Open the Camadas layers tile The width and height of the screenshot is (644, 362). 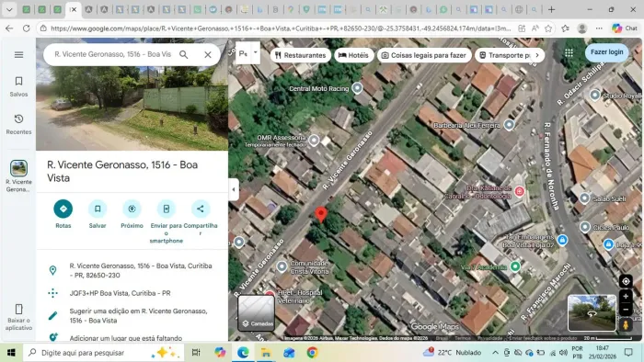pyautogui.click(x=257, y=312)
